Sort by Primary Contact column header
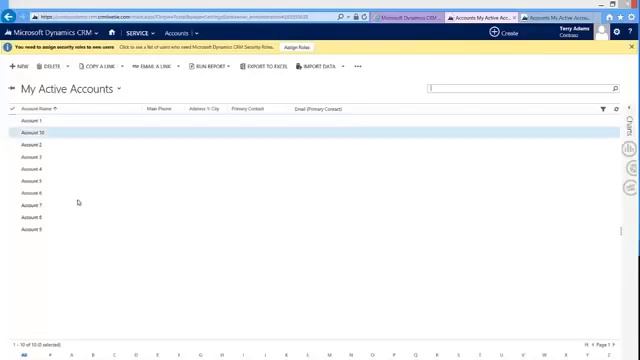The image size is (640, 360). point(248,109)
